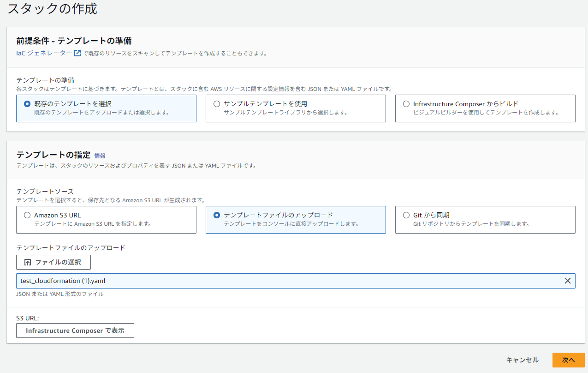Click the external link icon next to IaC ジェネレーター
588x373 pixels.
pyautogui.click(x=77, y=53)
